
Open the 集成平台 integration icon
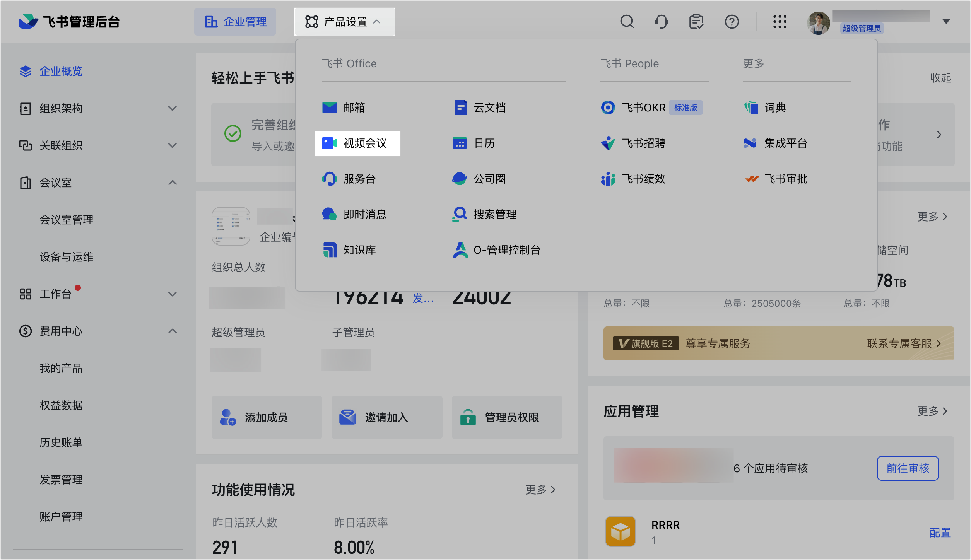click(750, 143)
